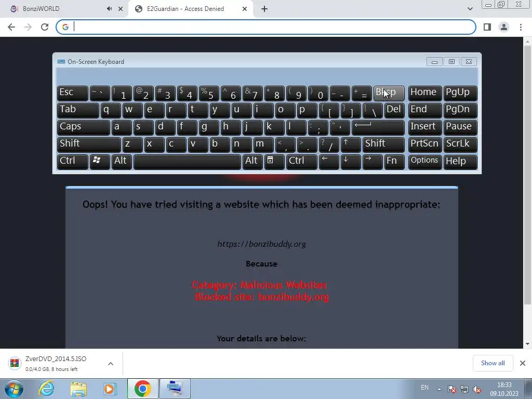
Task: Toggle the right Alt key
Action: [252, 162]
